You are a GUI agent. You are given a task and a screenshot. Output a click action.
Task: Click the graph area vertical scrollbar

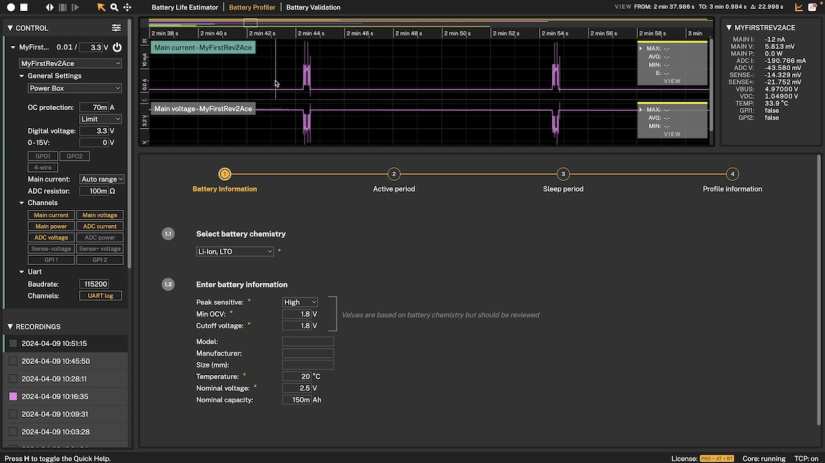[x=711, y=84]
